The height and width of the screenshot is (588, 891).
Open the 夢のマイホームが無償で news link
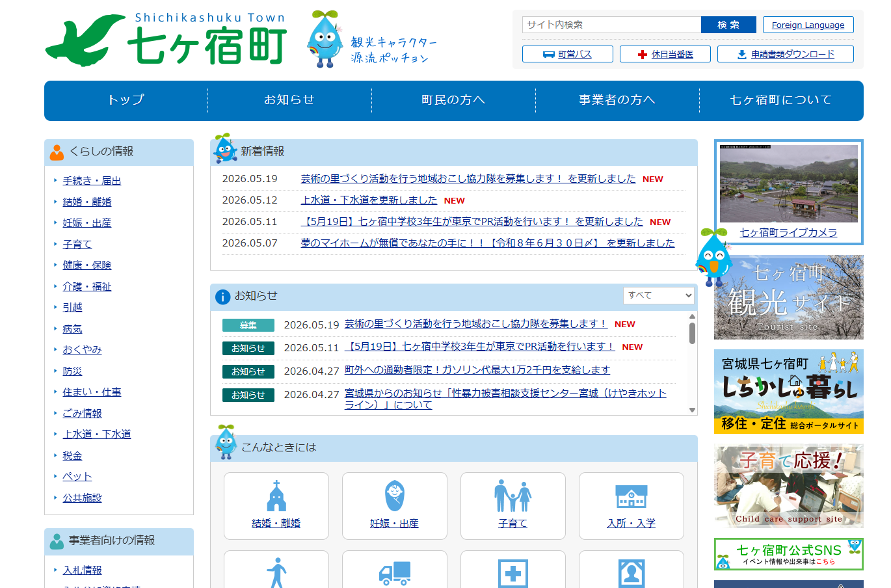(488, 243)
